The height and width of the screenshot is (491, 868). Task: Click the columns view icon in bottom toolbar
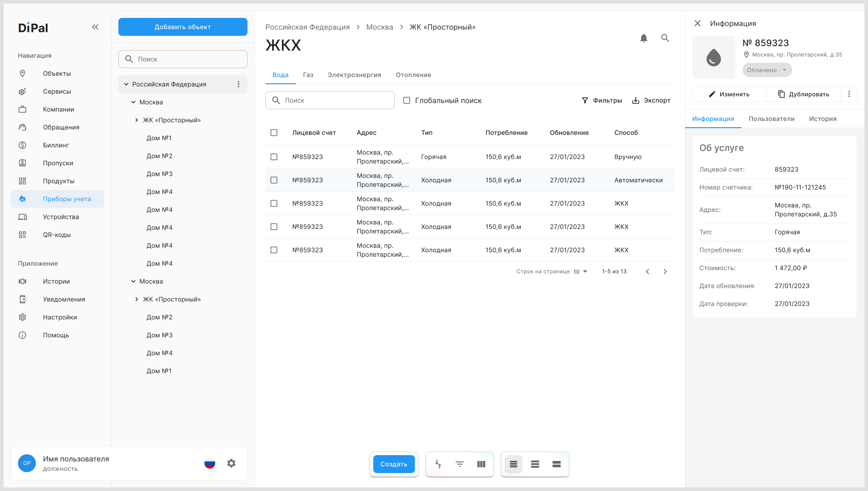[x=481, y=464]
